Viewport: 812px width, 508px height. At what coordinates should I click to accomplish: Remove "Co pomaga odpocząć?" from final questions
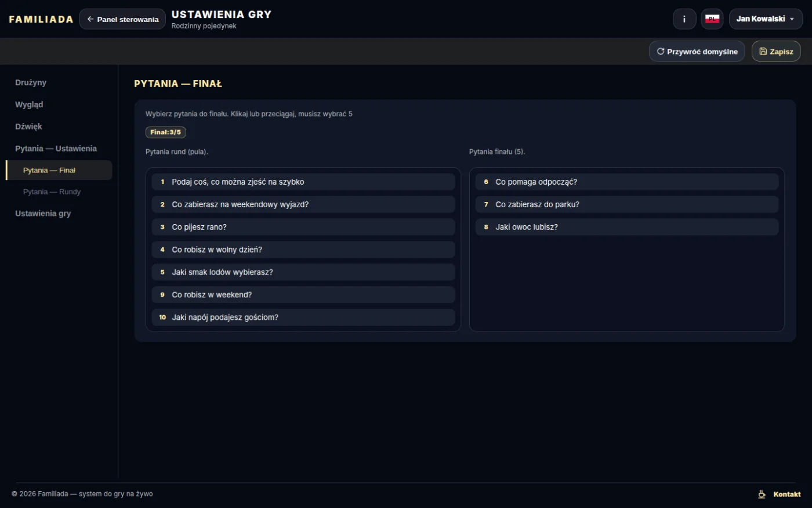(x=627, y=182)
